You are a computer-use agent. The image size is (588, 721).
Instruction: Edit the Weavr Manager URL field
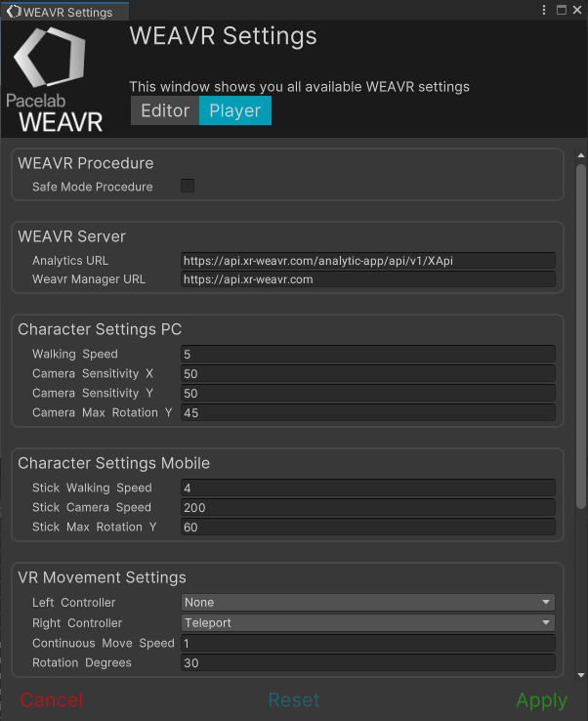point(368,279)
